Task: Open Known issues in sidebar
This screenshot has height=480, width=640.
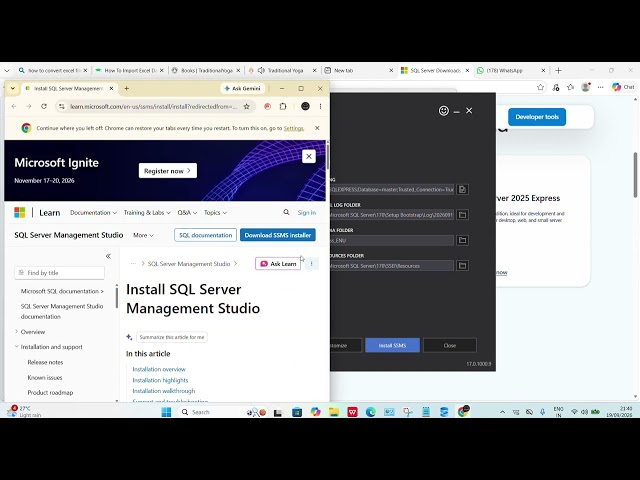Action: (45, 378)
